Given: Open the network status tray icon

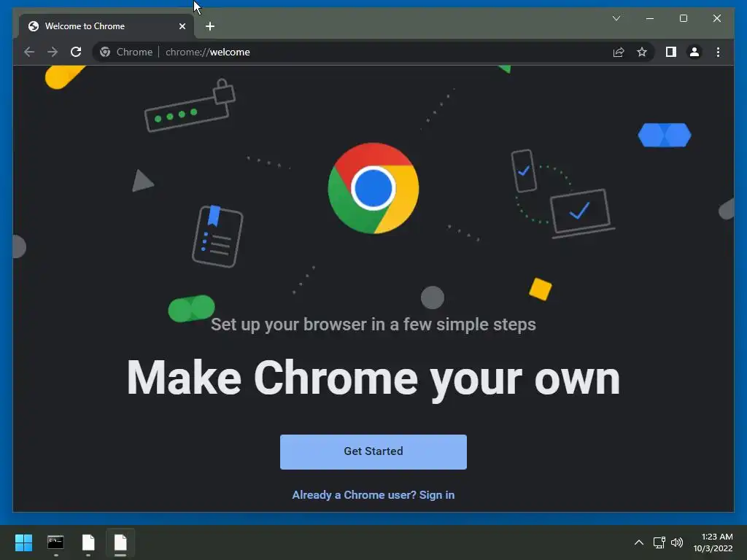Looking at the screenshot, I should 659,542.
